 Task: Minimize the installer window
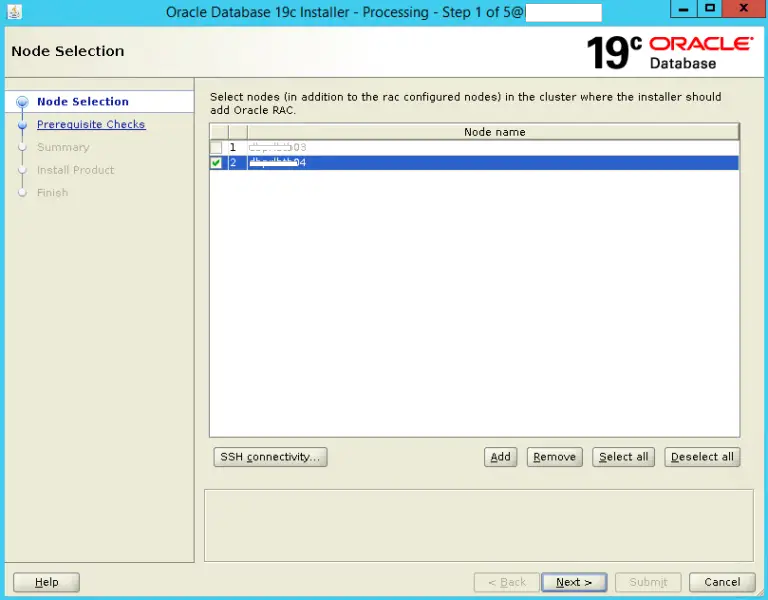click(682, 10)
